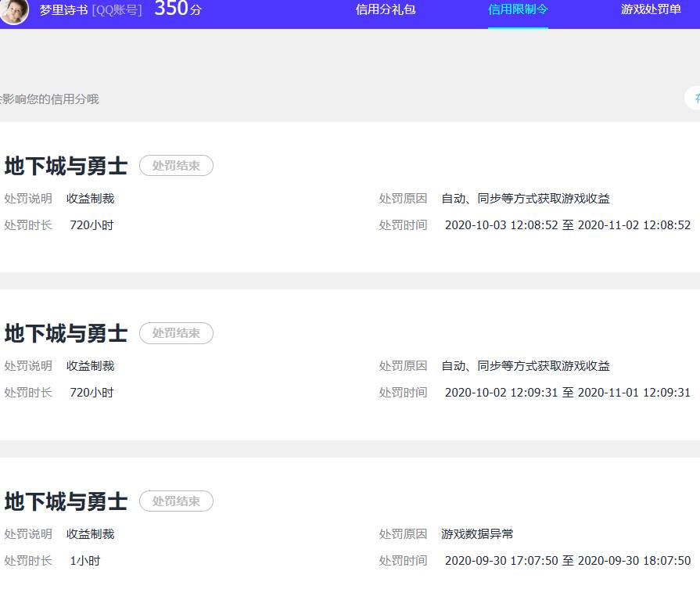The image size is (700, 607).
Task: Click the user avatar icon
Action: pos(13,13)
